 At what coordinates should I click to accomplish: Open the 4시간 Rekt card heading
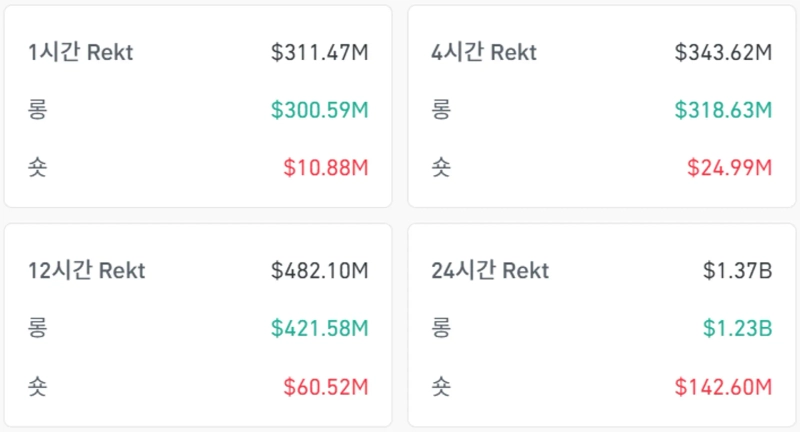coord(484,52)
